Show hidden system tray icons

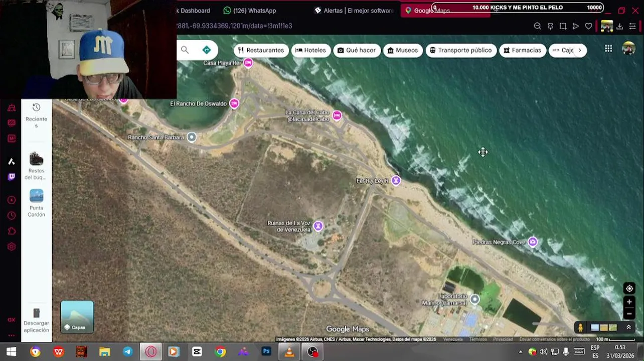tap(520, 352)
